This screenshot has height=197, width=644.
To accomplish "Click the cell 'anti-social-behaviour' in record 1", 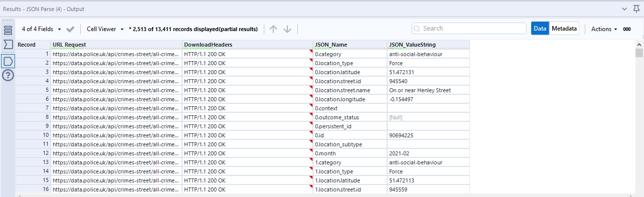I will (x=428, y=54).
